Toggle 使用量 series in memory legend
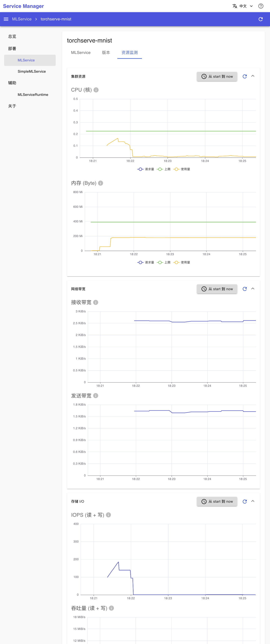The image size is (270, 644). [181, 262]
